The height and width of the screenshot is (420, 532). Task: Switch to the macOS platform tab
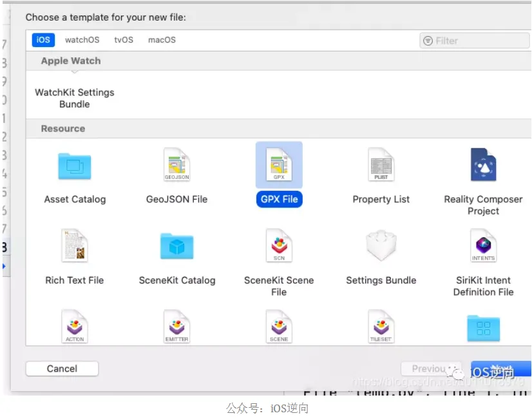162,40
